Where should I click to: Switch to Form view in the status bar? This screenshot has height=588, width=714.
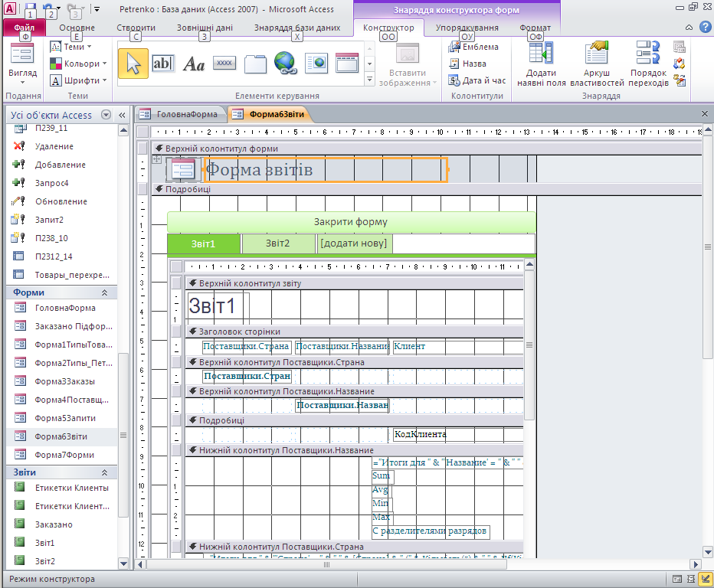coord(677,579)
